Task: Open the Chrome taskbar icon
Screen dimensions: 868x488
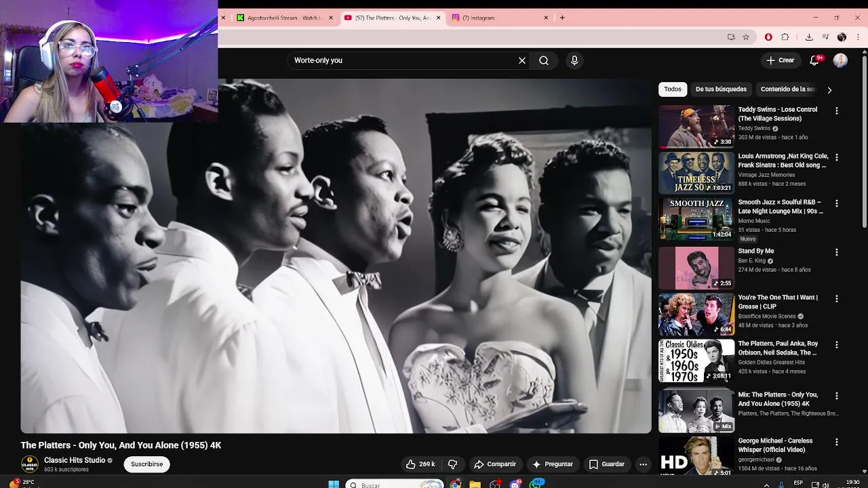Action: click(x=456, y=484)
